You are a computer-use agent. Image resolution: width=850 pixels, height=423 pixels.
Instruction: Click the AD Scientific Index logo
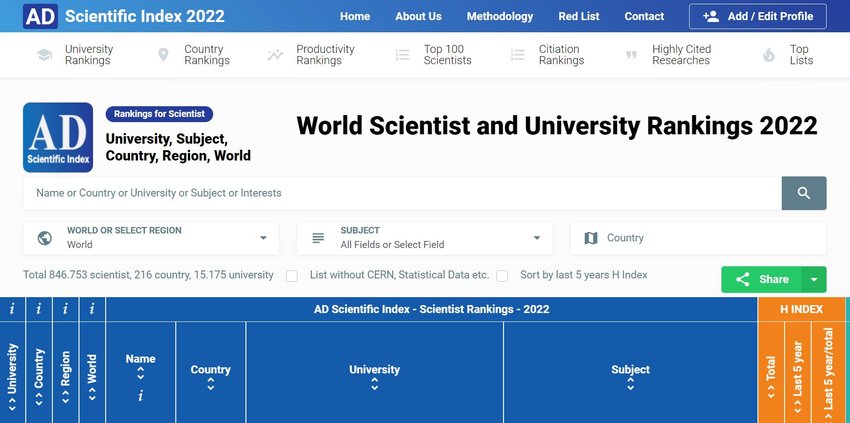pyautogui.click(x=58, y=138)
